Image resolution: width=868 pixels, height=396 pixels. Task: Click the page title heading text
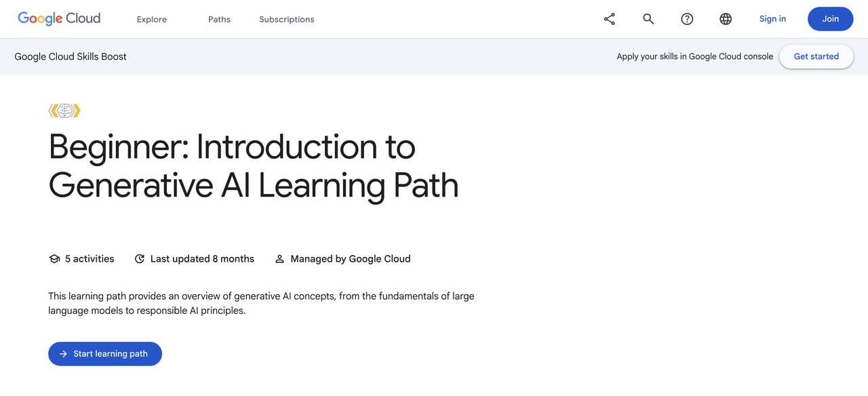(254, 166)
